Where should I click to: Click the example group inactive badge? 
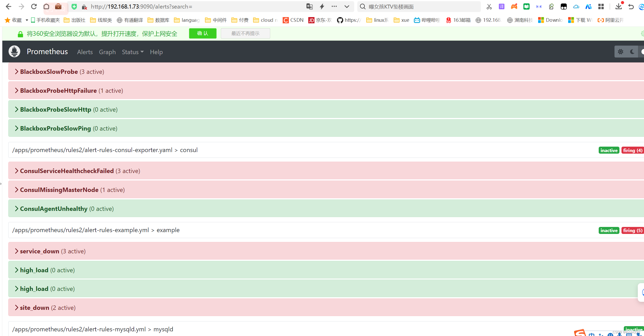coord(609,230)
